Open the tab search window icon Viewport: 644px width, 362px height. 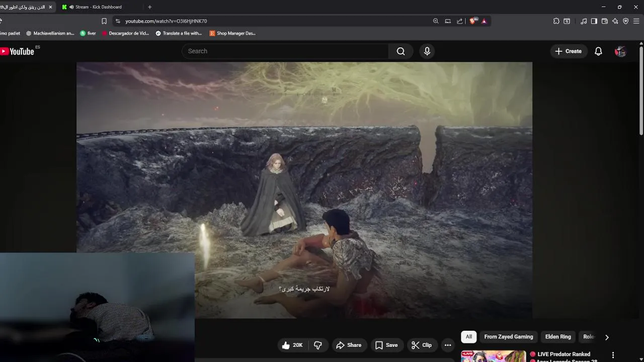pos(567,21)
